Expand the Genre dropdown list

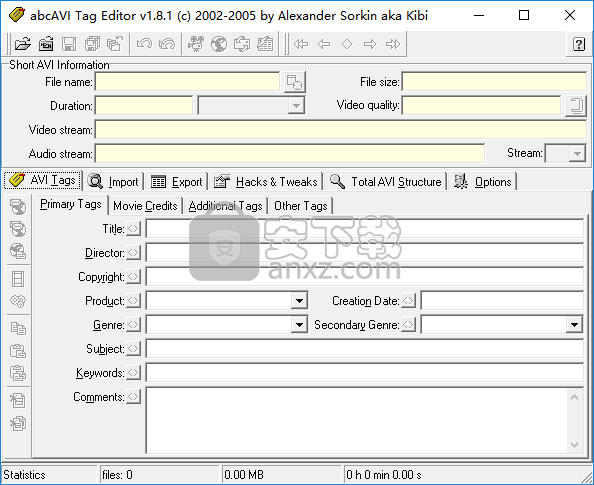pos(299,325)
